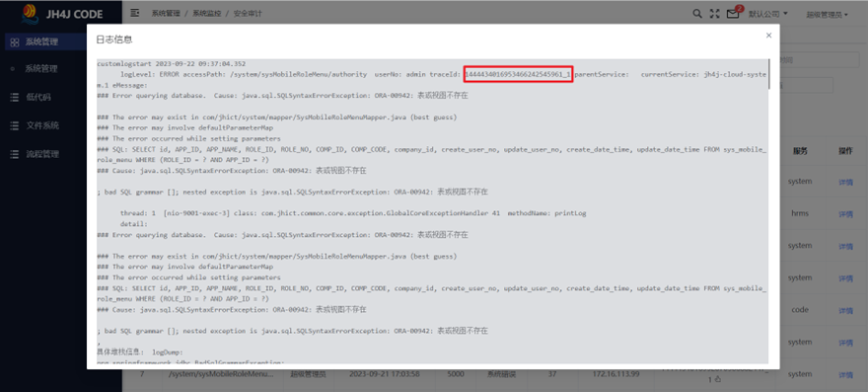The width and height of the screenshot is (868, 392).
Task: Close the 日志信息 log dialog
Action: pos(768,36)
